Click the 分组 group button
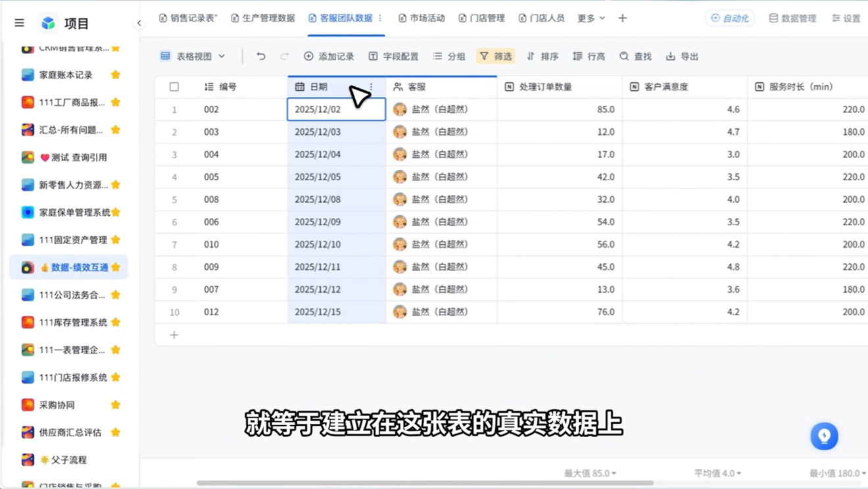The height and width of the screenshot is (489, 868). tap(449, 57)
